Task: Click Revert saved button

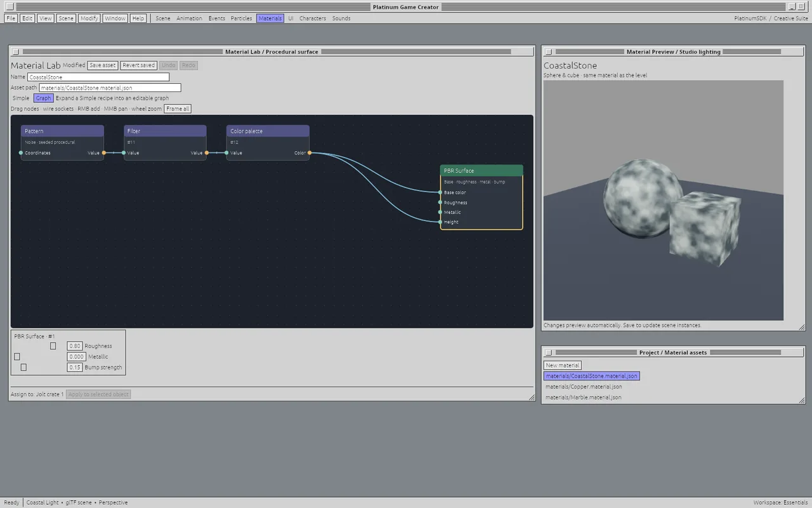Action: (138, 65)
